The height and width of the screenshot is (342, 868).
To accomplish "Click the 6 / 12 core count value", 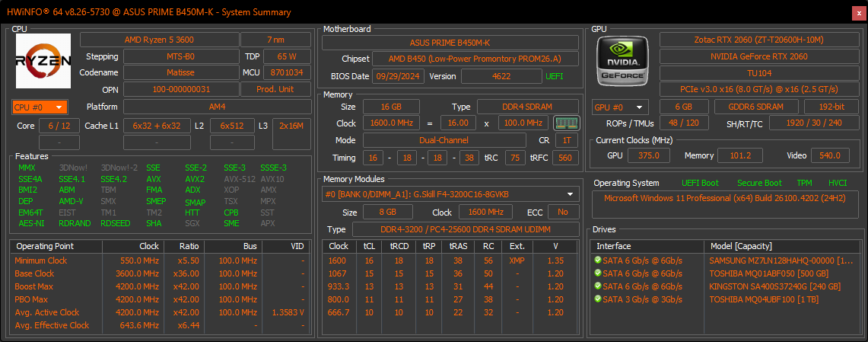I will coord(59,126).
